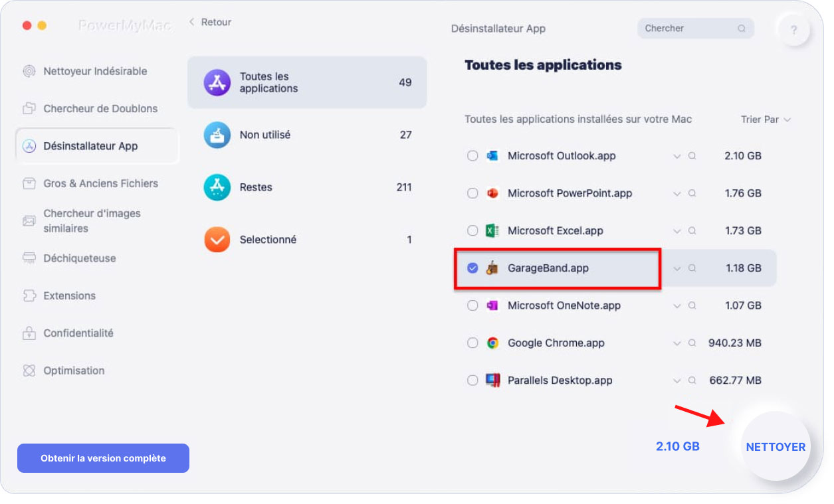Click the 940.23 MB size value

[x=735, y=343]
